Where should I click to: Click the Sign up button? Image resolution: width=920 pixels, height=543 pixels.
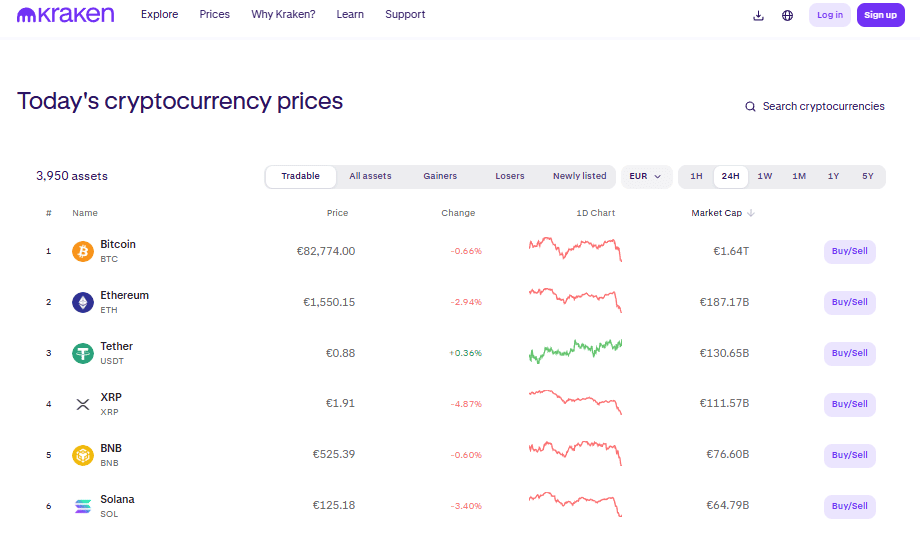(881, 15)
